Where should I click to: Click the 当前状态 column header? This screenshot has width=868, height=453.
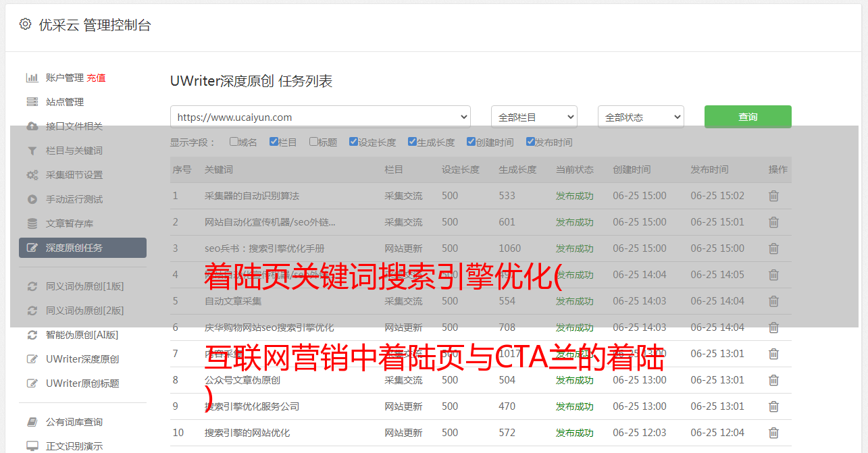point(575,169)
